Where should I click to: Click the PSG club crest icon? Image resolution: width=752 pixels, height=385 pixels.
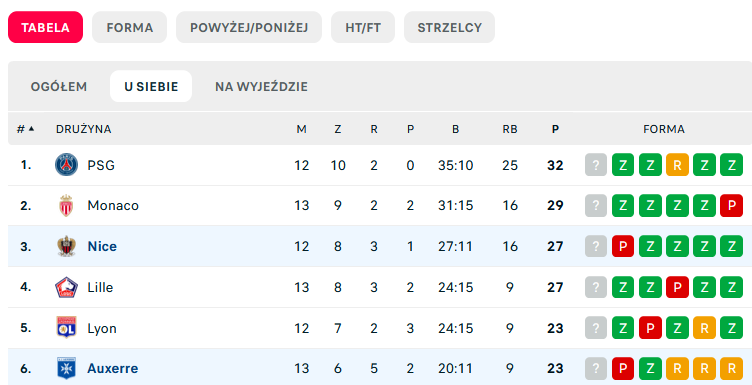(x=66, y=165)
